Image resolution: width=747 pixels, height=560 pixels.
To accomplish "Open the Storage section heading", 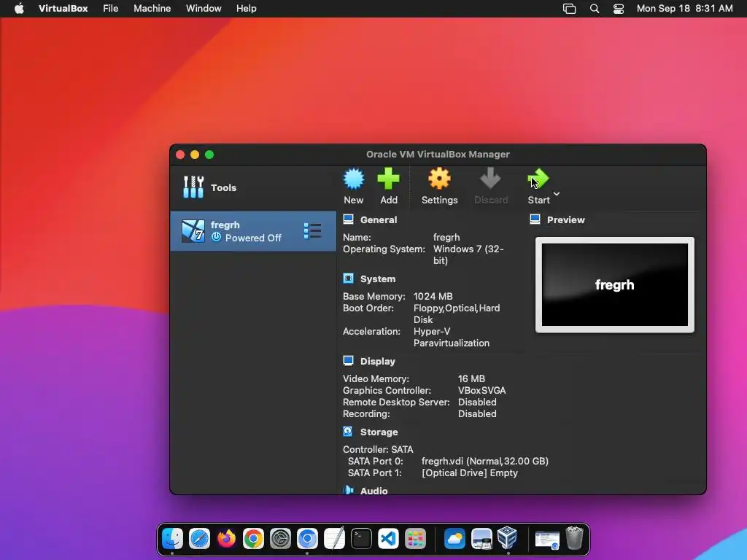I will (379, 432).
